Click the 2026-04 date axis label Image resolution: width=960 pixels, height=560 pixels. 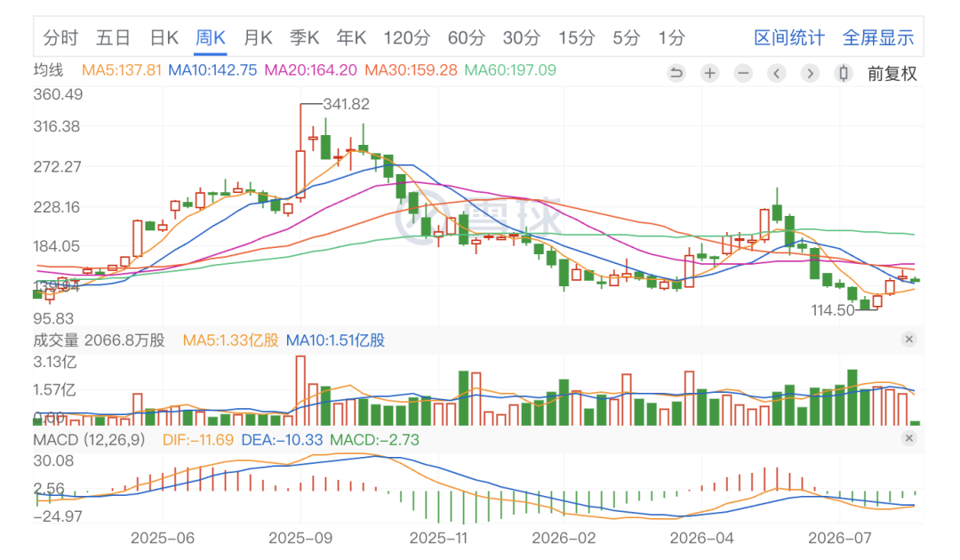point(701,538)
